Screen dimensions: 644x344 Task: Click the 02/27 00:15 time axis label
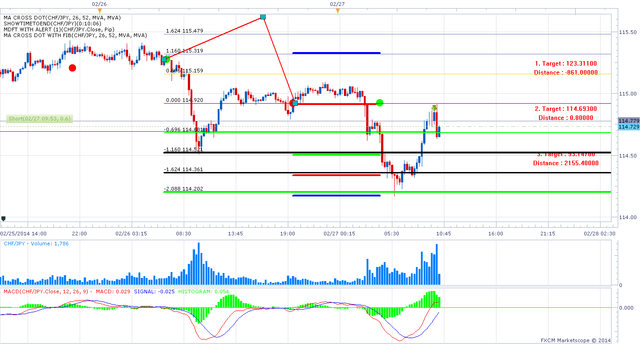339,234
